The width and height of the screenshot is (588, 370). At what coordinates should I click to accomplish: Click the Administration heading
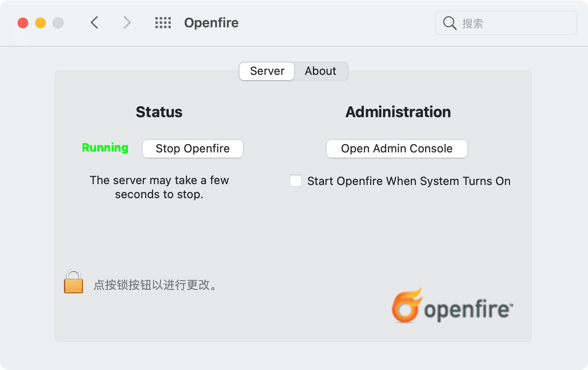(398, 112)
